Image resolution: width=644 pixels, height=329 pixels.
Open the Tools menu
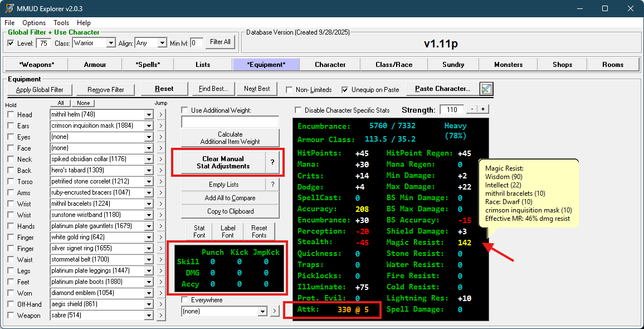click(61, 23)
